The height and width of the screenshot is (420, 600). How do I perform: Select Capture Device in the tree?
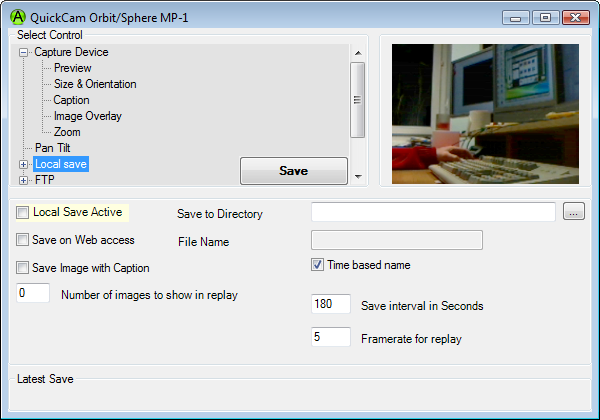coord(71,52)
